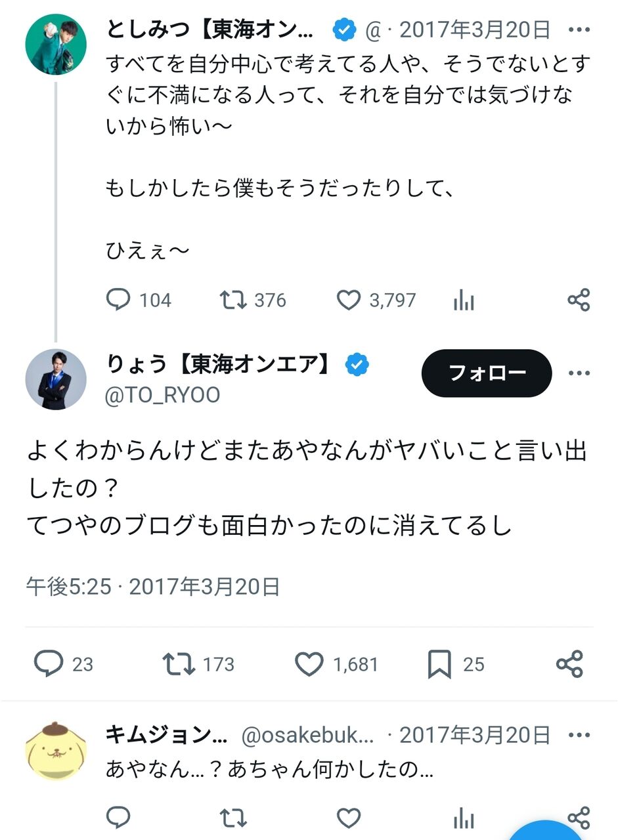Retweet としみつ's tweet with 376 retweets
Image resolution: width=618 pixels, height=840 pixels.
pos(233,300)
